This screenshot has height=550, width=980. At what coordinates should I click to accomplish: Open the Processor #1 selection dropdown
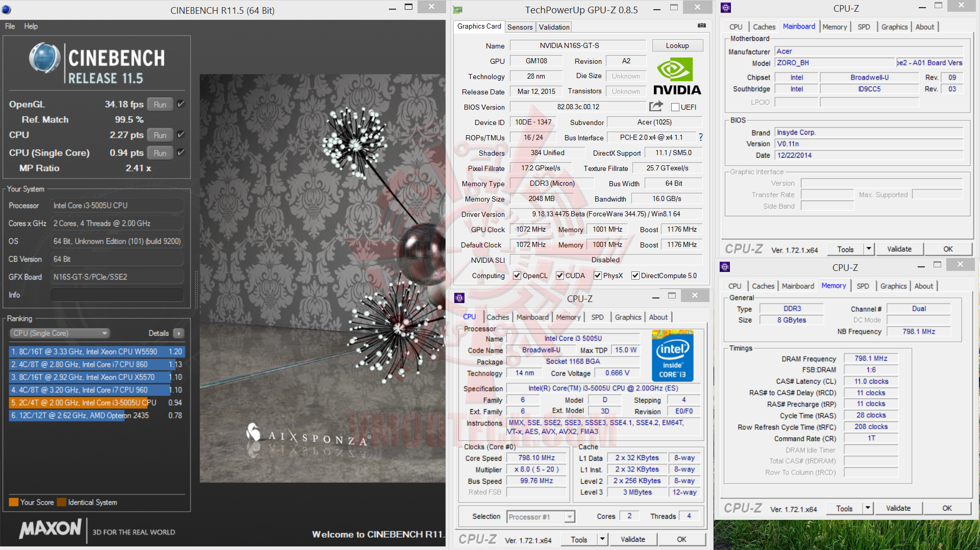pos(541,517)
